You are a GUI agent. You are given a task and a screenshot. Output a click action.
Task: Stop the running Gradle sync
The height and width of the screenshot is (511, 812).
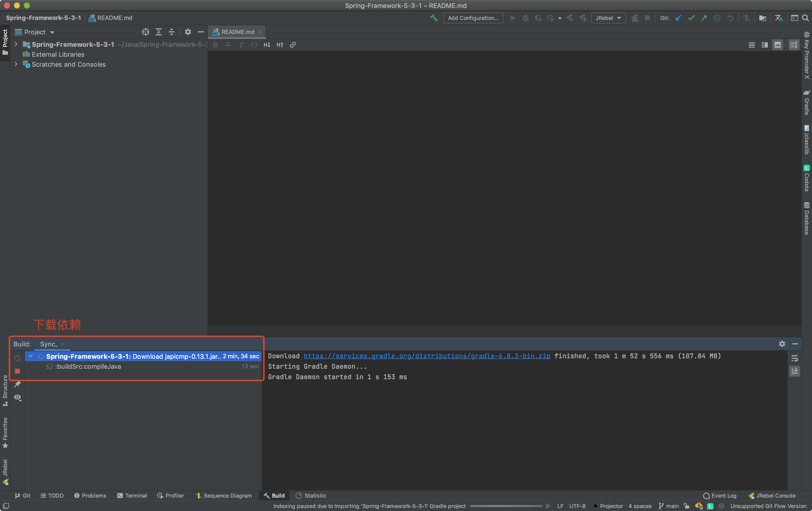click(x=18, y=371)
